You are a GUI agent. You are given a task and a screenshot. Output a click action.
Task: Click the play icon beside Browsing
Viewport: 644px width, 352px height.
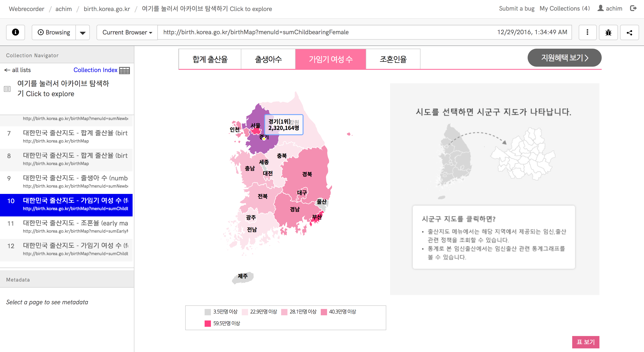[41, 32]
